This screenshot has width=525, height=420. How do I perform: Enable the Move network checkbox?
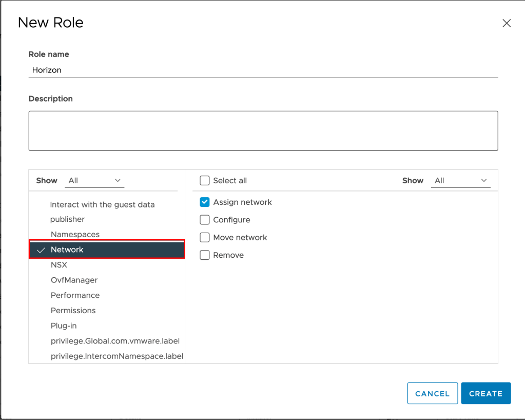205,238
